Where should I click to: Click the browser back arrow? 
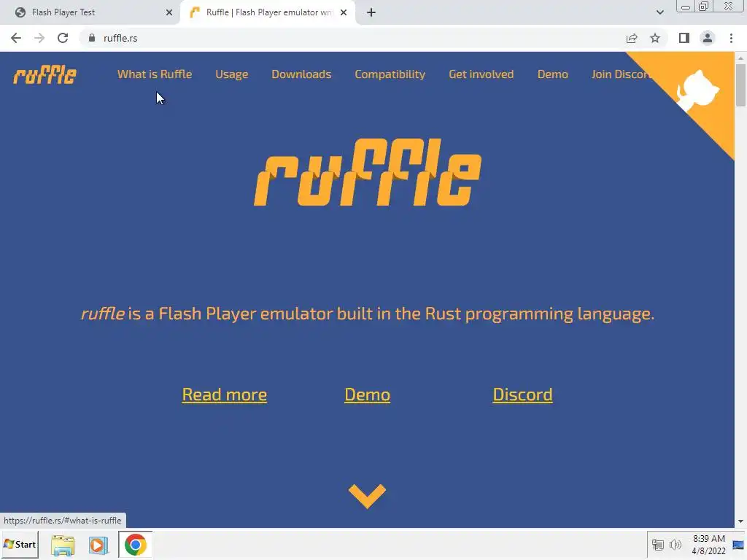[x=16, y=38]
